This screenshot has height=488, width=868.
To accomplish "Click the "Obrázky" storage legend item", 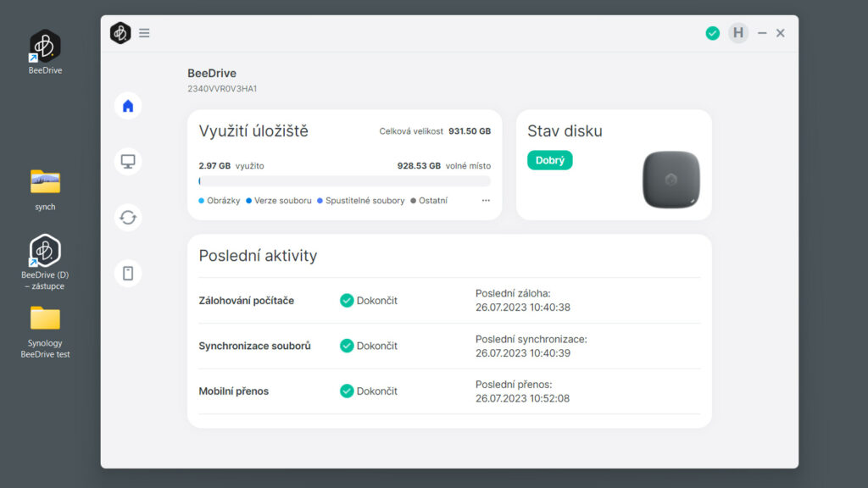I will click(220, 201).
